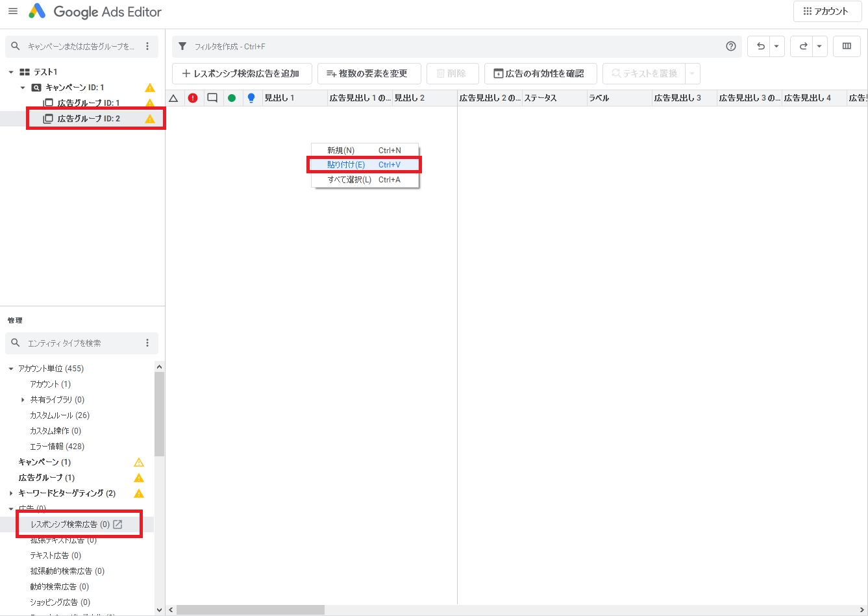Collapse the キャンペーン ID: 1 tree node

pyautogui.click(x=23, y=88)
